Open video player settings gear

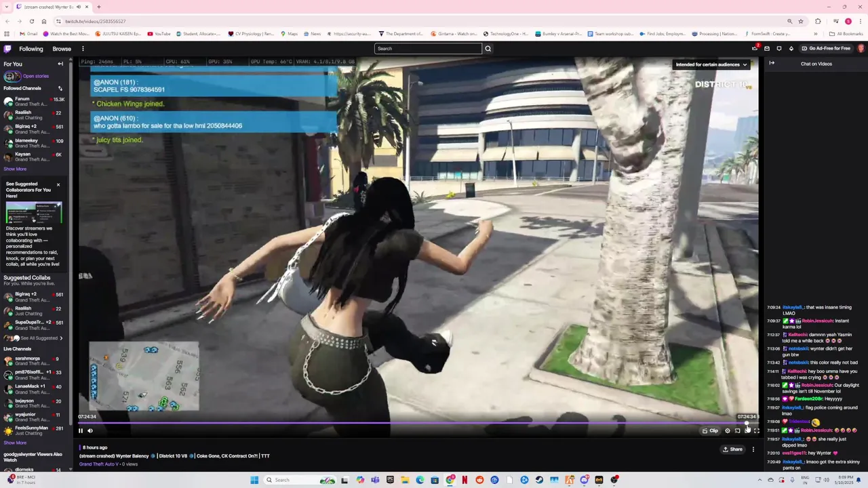[728, 430]
